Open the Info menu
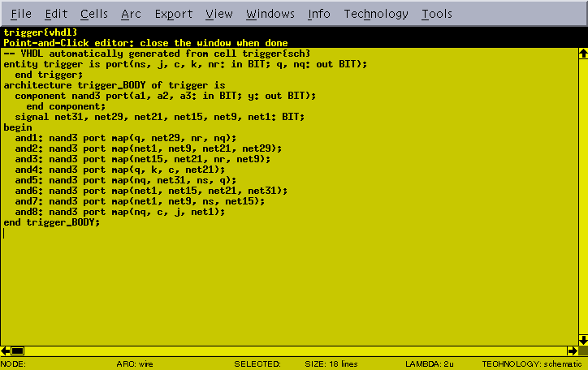Screen dimensions: 588x370 pos(319,14)
